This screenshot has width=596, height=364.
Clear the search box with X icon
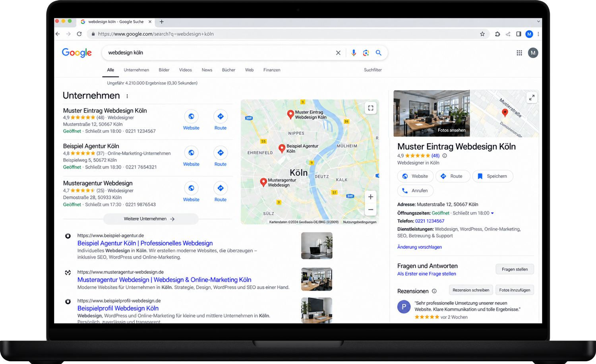338,53
